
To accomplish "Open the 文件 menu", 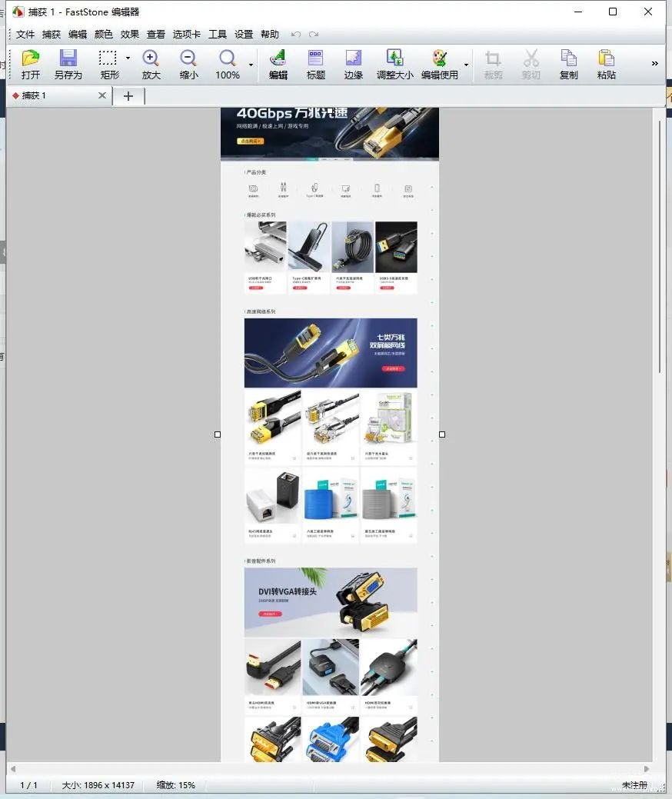I will pos(25,34).
